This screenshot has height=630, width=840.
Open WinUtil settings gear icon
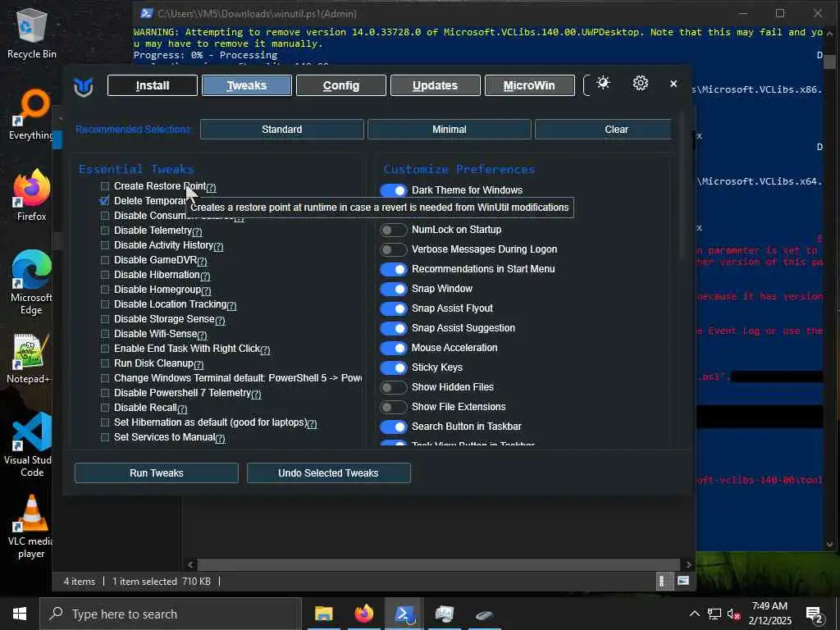tap(640, 83)
